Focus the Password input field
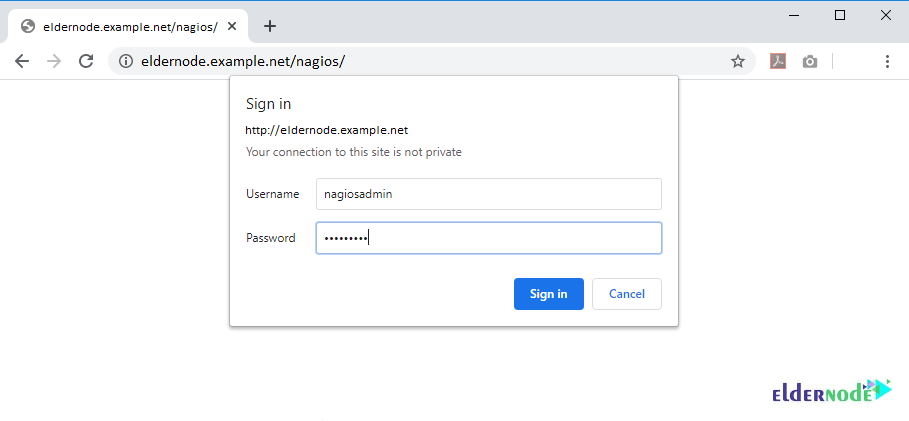The height and width of the screenshot is (421, 909). [489, 238]
